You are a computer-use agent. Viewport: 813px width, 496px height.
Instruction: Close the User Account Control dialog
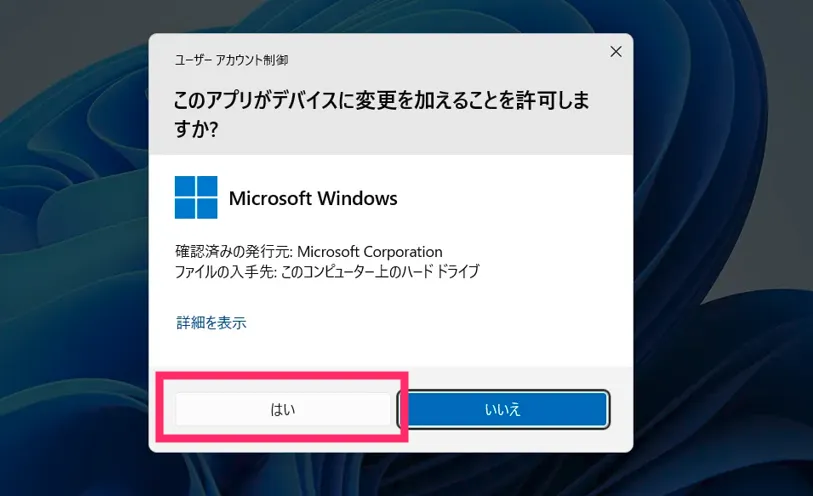(x=615, y=51)
